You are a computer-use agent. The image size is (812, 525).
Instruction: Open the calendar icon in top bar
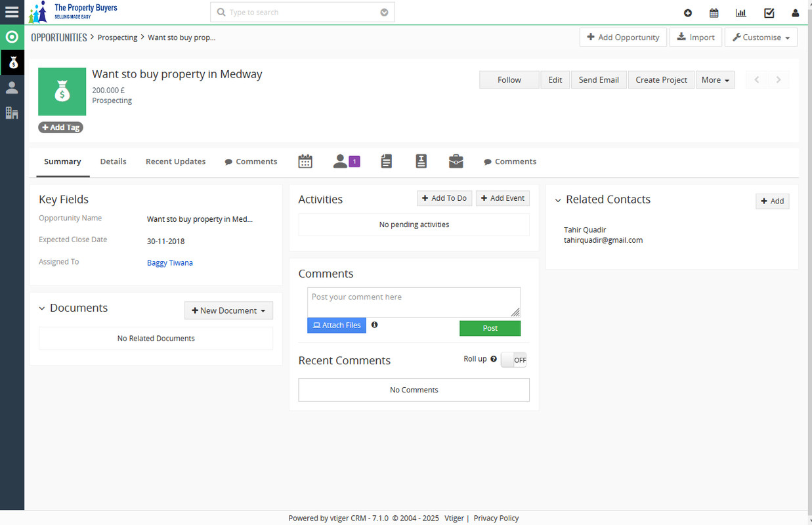[x=714, y=13]
